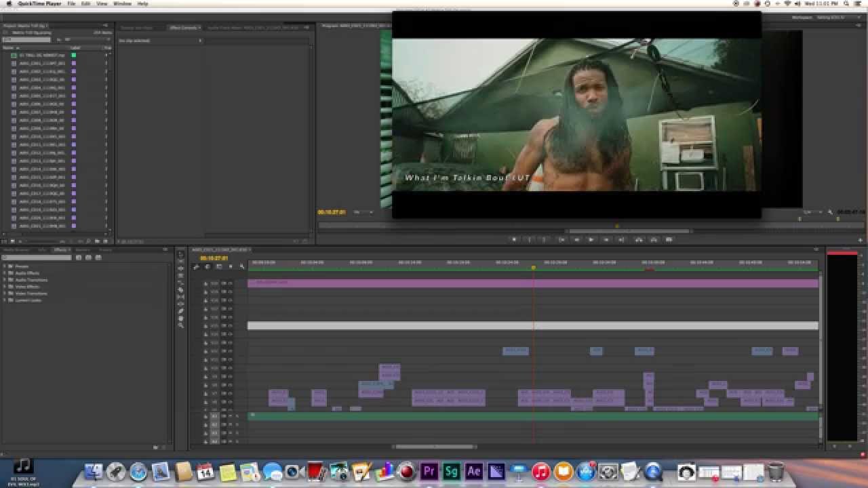
Task: Filter Effects by YUV Effects icon
Action: [x=98, y=258]
